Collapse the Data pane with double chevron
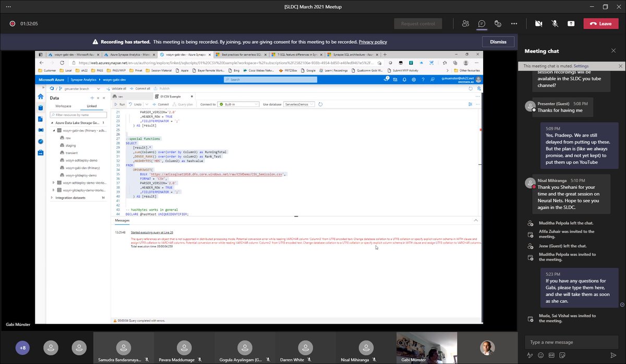Image resolution: width=626 pixels, height=364 pixels. [104, 98]
